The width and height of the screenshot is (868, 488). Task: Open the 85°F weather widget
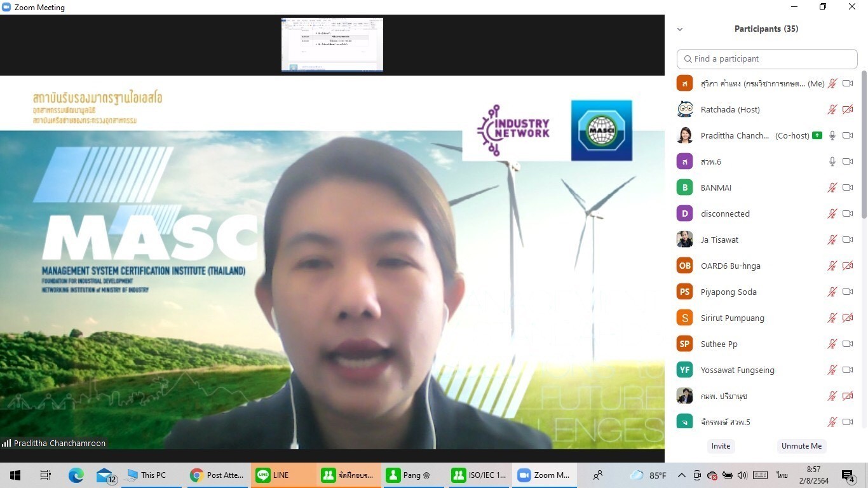coord(648,475)
